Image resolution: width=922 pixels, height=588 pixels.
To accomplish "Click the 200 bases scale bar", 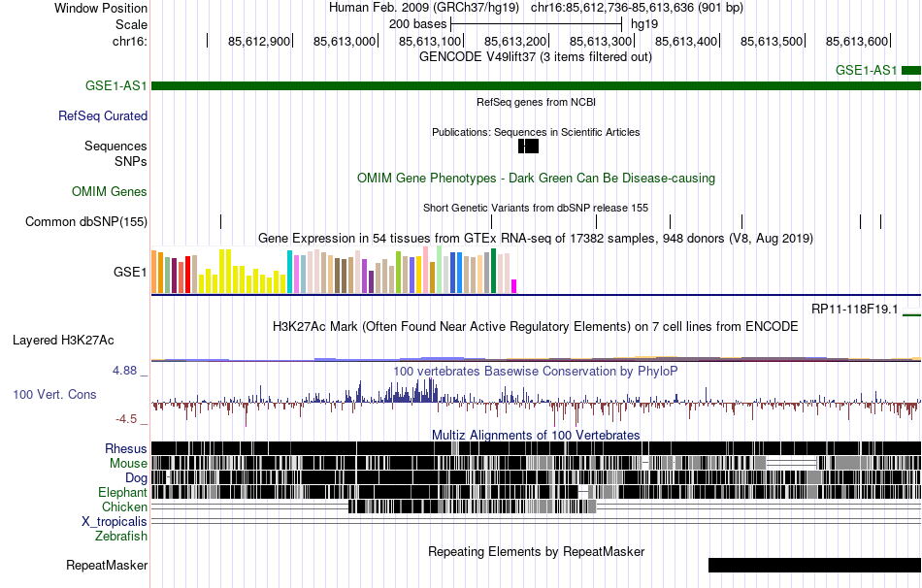I will (536, 24).
